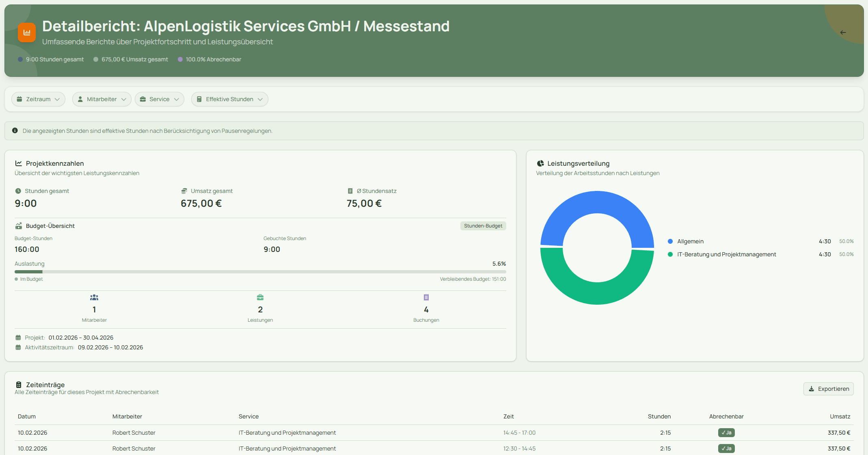Click the calendar icon next to Aktivitätszeitraum

coord(18,347)
